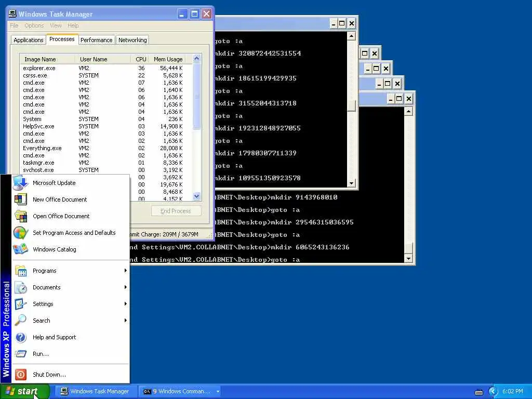Select Everything.exe process row
Screen dimensions: 532x399
[x=106, y=148]
